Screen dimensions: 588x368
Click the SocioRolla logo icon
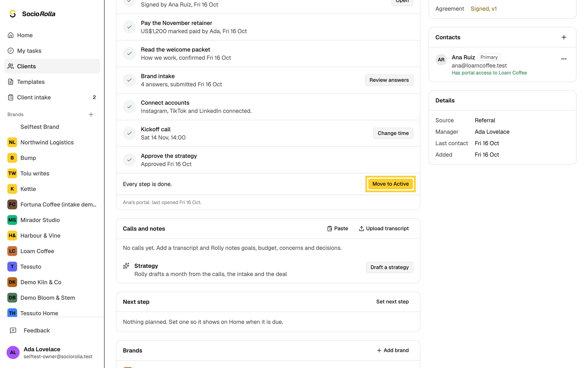coord(13,14)
